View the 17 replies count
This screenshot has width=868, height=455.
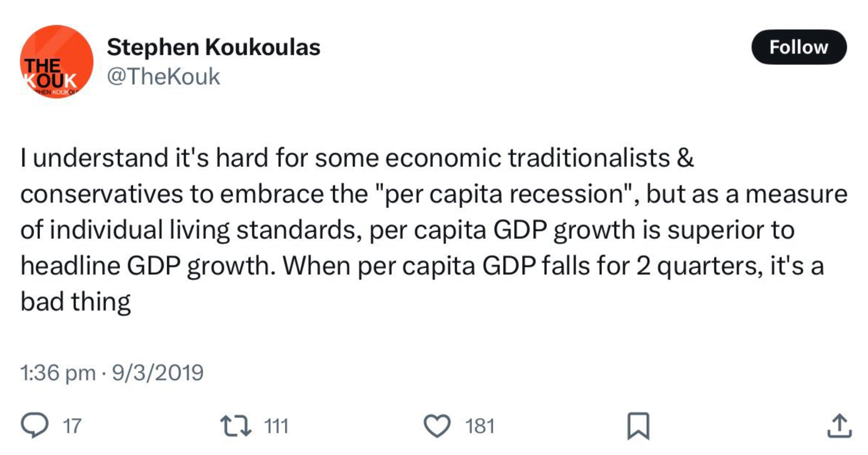(x=72, y=426)
